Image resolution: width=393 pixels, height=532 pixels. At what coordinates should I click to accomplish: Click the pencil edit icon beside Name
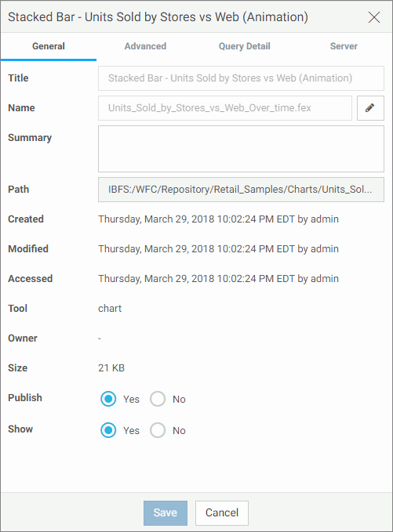[x=370, y=108]
